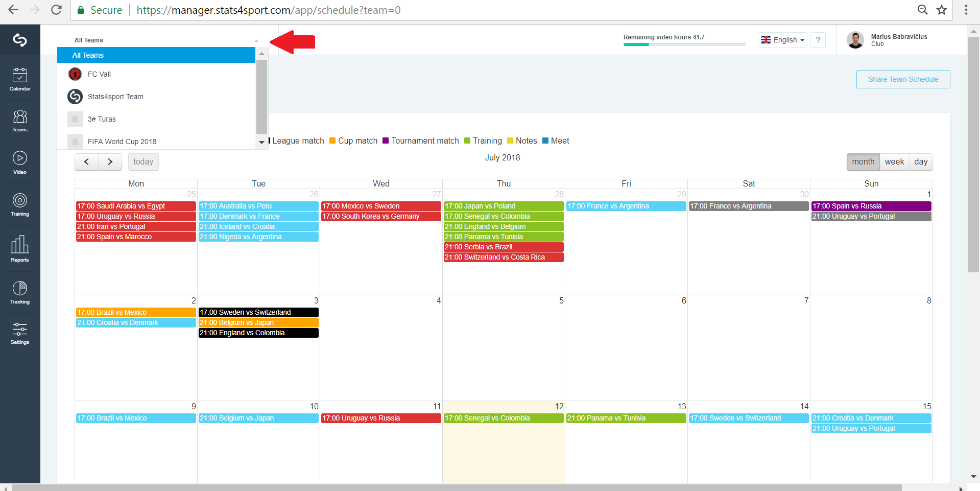Click the Marius Babravičius profile avatar
Viewport: 980px width, 491px height.
[855, 40]
